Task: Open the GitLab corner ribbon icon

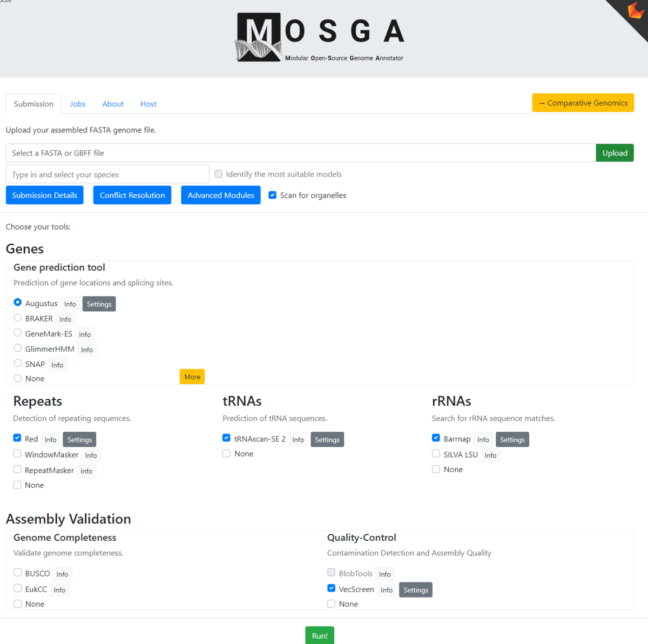Action: click(x=635, y=11)
